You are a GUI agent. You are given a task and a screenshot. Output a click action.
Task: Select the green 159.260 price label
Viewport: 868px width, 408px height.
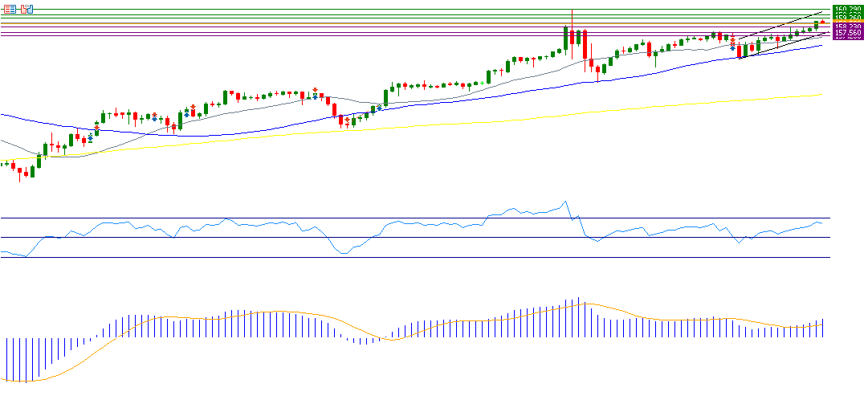(848, 16)
